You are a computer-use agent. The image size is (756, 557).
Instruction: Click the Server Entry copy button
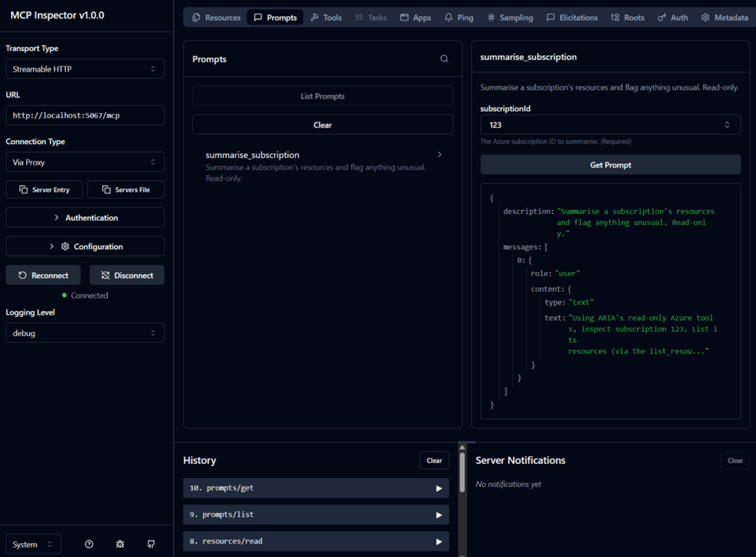44,190
